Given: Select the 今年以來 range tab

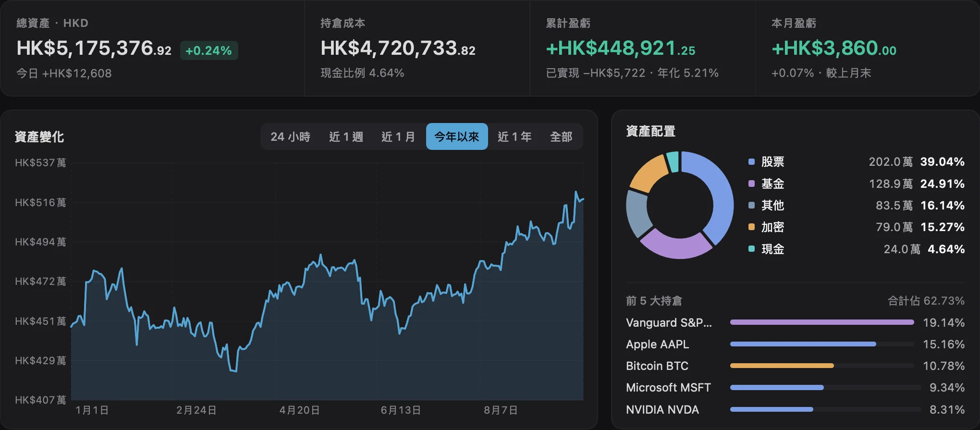Looking at the screenshot, I should pos(457,137).
